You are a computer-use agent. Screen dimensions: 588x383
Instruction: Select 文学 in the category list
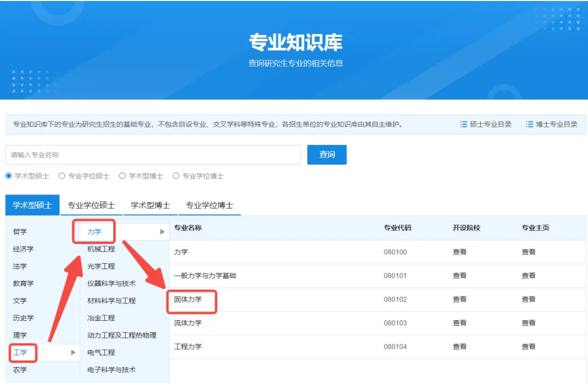tap(20, 301)
